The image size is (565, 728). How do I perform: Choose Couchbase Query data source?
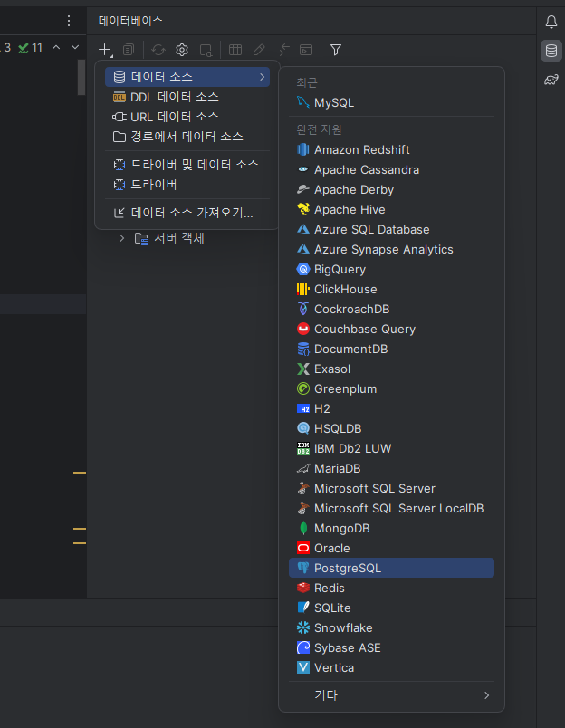[x=391, y=329]
